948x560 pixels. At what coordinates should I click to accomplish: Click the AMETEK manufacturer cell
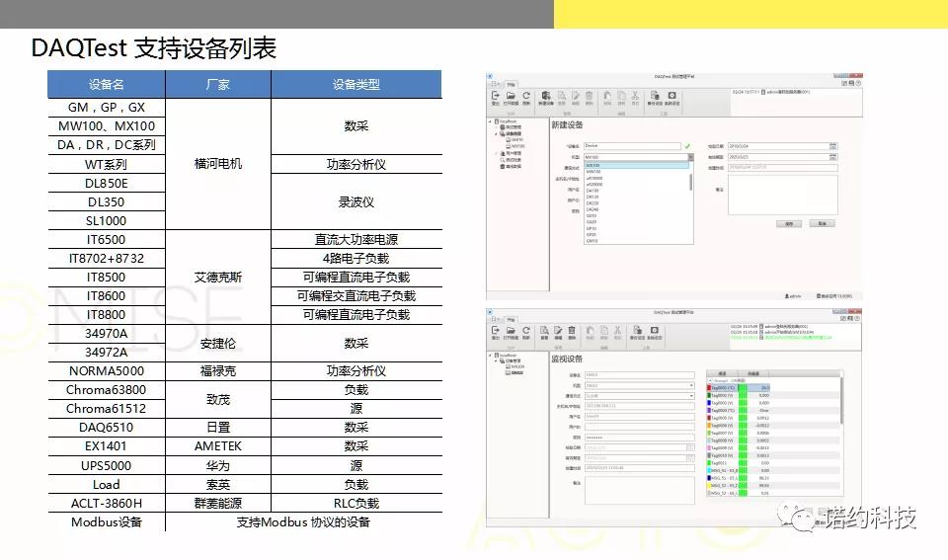click(218, 446)
